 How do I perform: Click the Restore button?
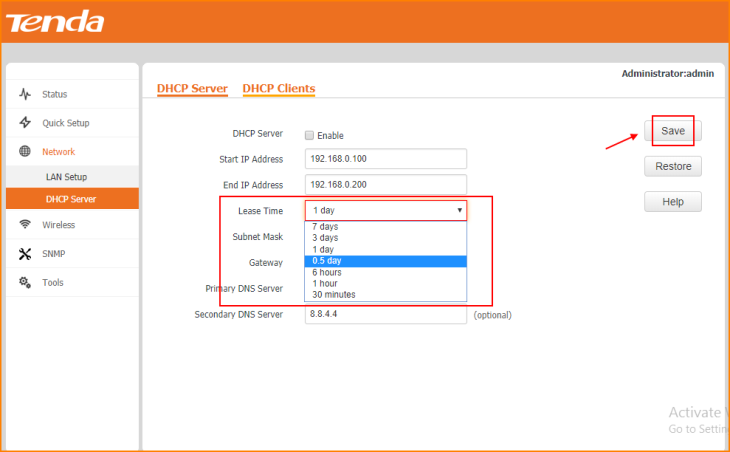672,166
